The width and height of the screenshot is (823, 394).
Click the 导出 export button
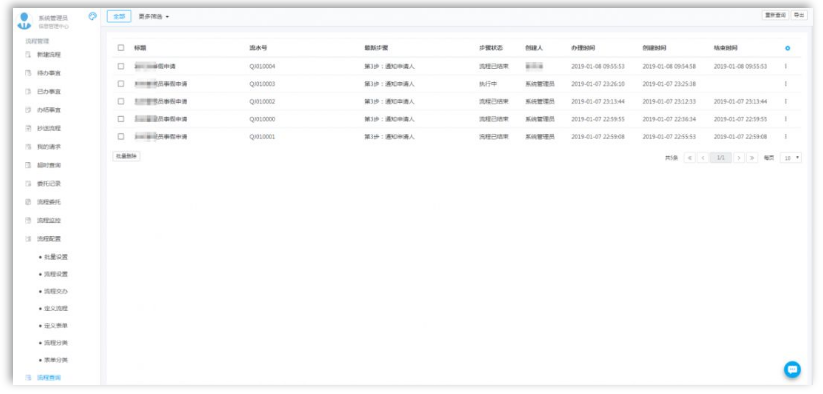[x=799, y=15]
